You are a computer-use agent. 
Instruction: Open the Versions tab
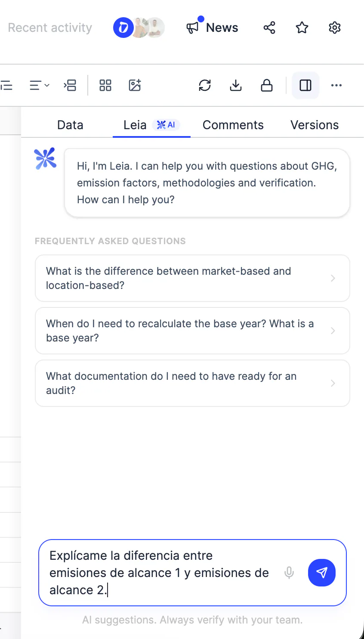pyautogui.click(x=315, y=125)
